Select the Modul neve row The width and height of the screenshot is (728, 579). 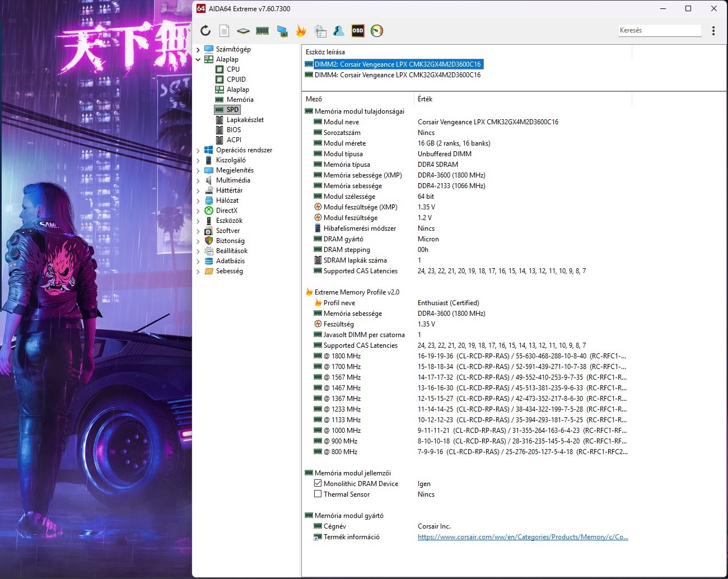coord(466,122)
